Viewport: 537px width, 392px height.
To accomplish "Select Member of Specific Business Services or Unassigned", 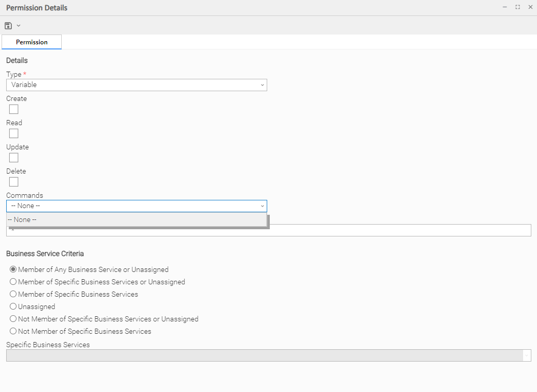I will (13, 282).
